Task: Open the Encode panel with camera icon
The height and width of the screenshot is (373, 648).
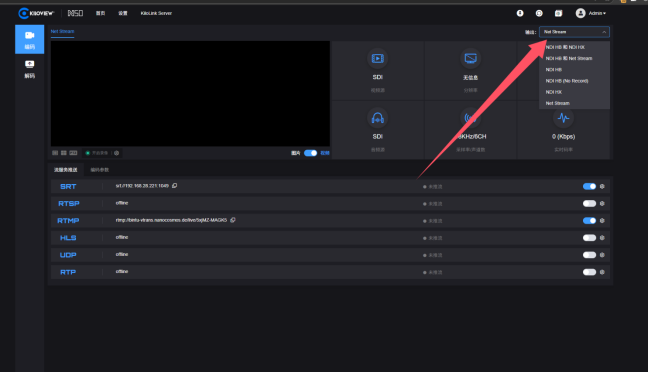Action: coord(29,39)
